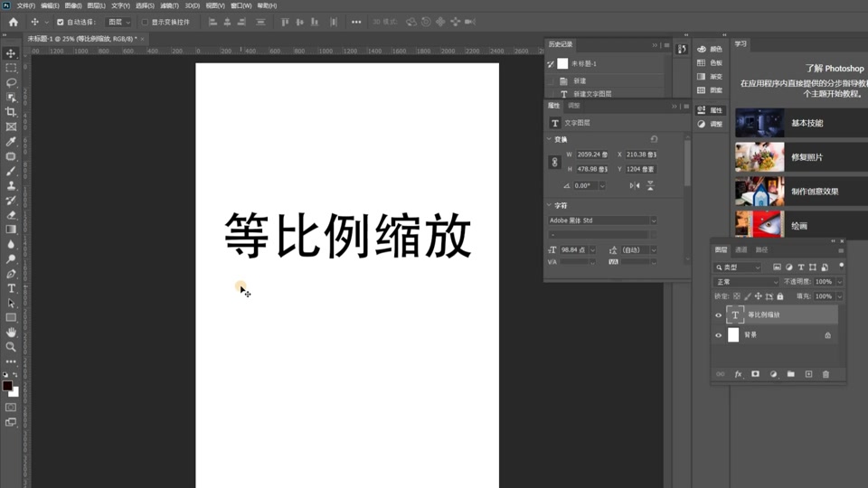Open the 类型 layer filter dropdown

(739, 267)
